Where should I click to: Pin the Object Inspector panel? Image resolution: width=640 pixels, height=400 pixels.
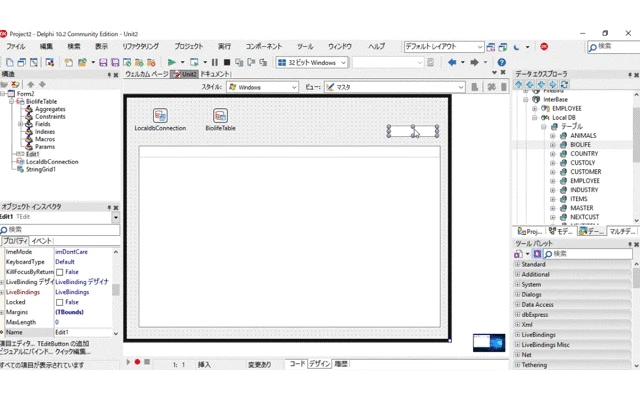click(x=109, y=207)
